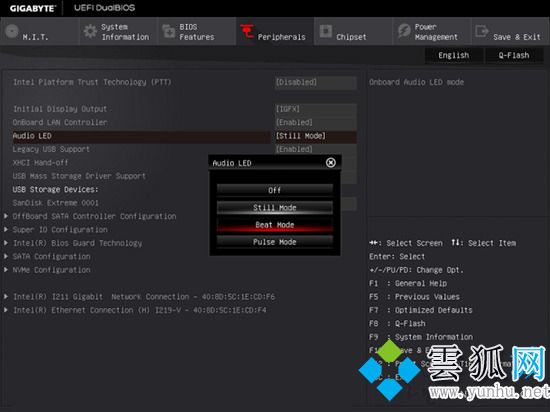Expand NVMe Configuration submenu

pos(52,270)
